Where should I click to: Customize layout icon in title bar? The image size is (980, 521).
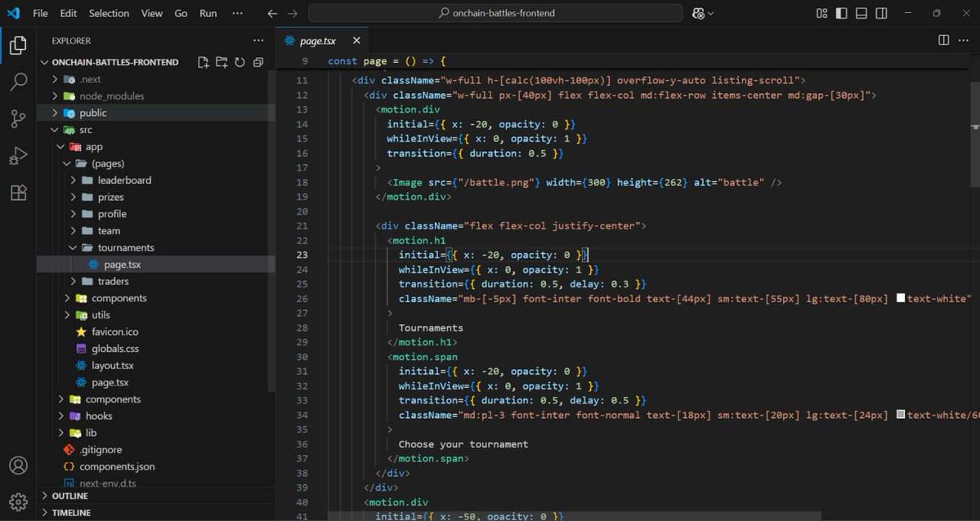pyautogui.click(x=822, y=13)
